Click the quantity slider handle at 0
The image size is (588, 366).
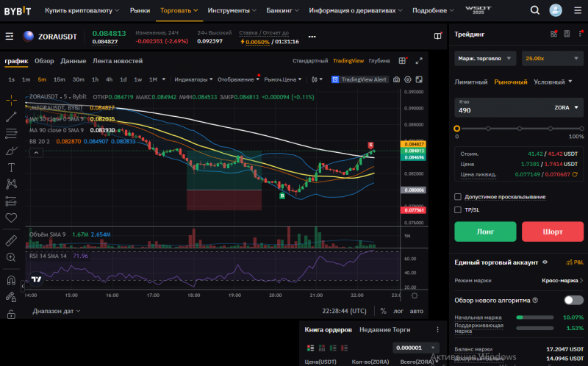[456, 129]
